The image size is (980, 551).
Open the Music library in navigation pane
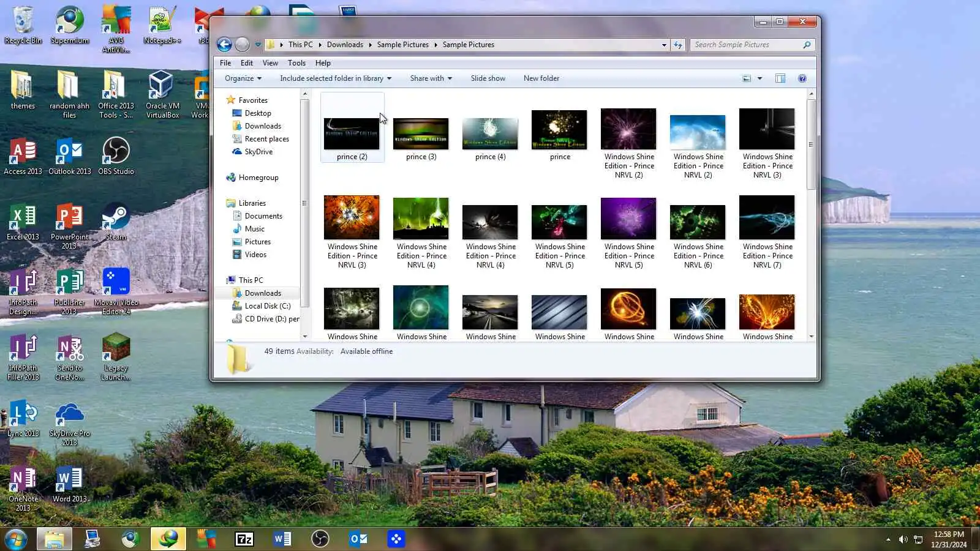(x=255, y=229)
